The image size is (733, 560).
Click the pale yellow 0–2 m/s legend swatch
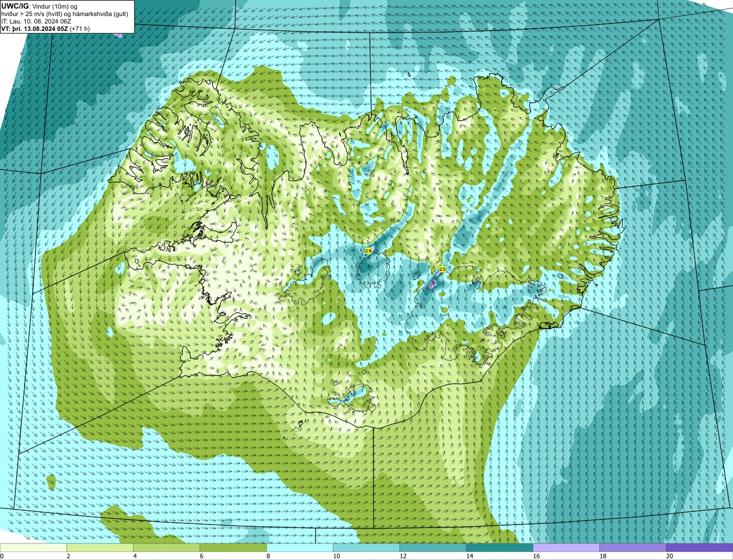coord(34,547)
